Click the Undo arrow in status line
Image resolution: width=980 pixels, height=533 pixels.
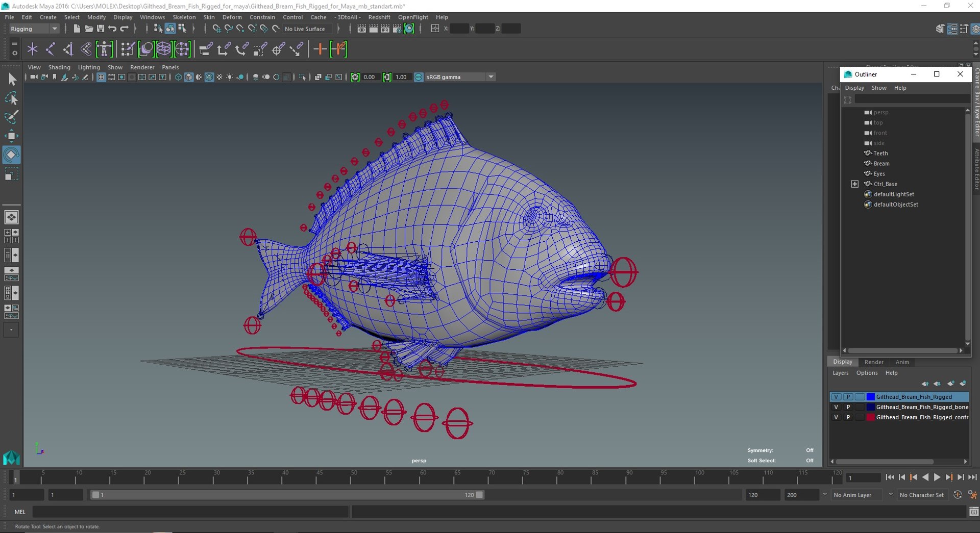pos(112,29)
